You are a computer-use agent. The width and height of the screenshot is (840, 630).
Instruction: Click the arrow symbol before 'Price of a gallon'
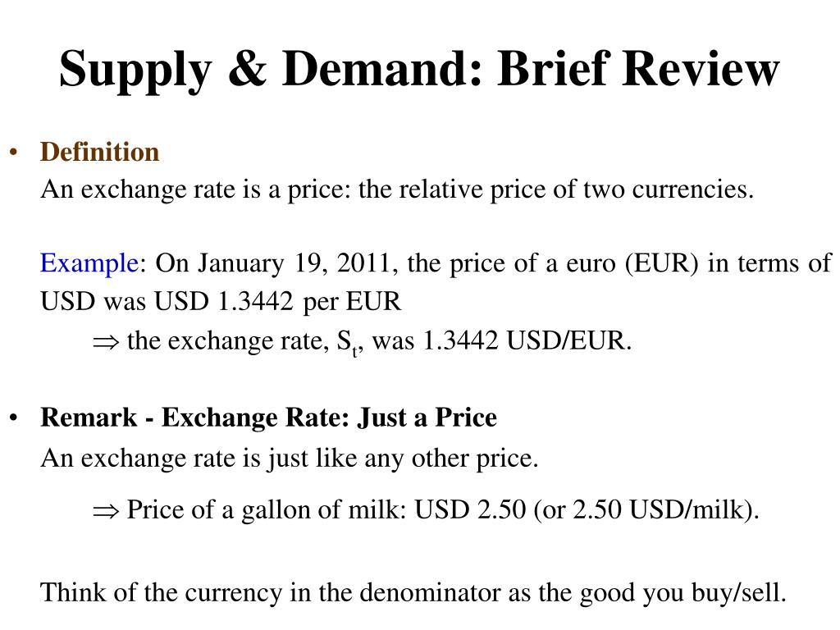(x=106, y=510)
